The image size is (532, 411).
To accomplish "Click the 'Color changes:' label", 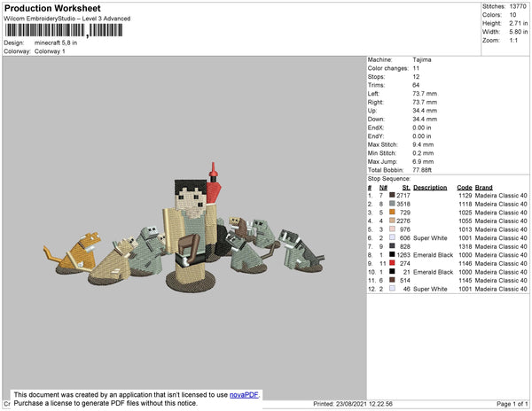I will click(x=388, y=68).
